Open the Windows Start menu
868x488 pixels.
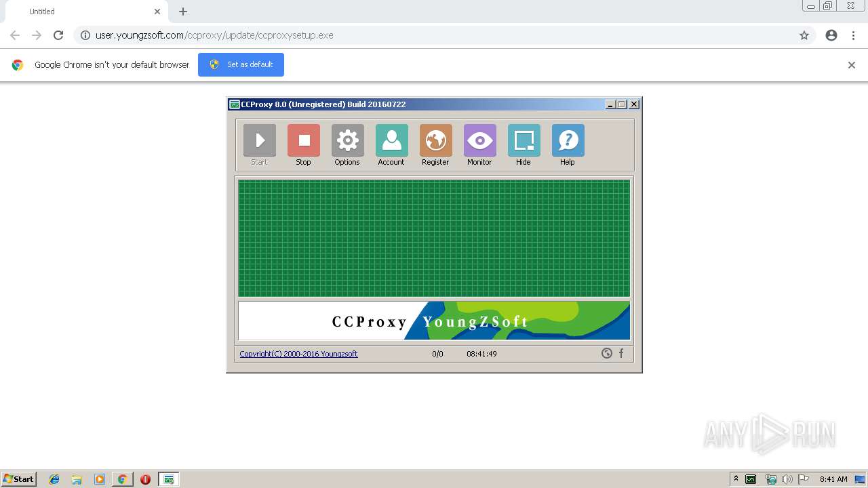[x=18, y=479]
